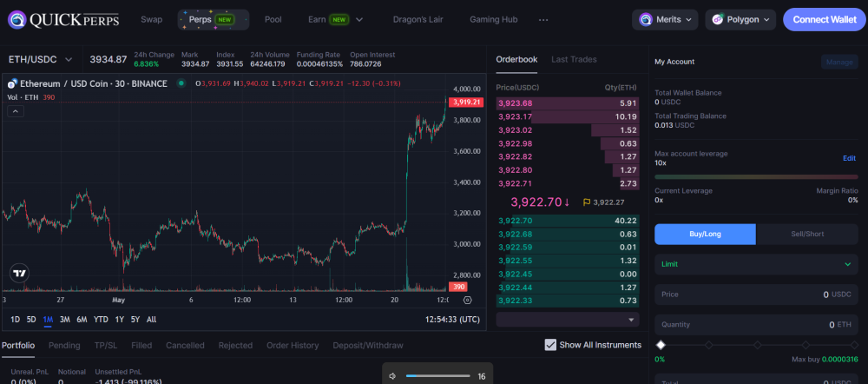Click Edit next to max account leverage

[849, 158]
